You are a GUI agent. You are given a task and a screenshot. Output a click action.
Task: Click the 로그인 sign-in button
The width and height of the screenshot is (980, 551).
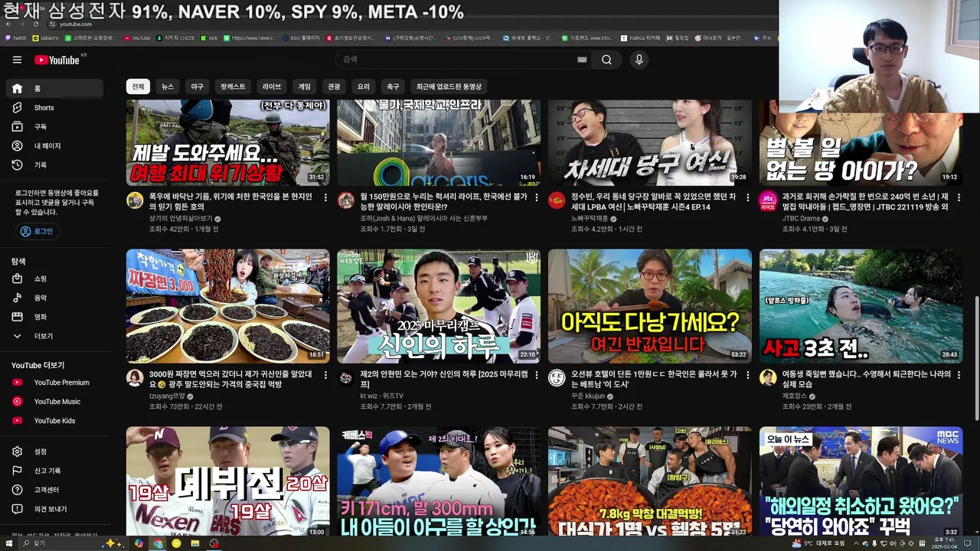click(38, 231)
